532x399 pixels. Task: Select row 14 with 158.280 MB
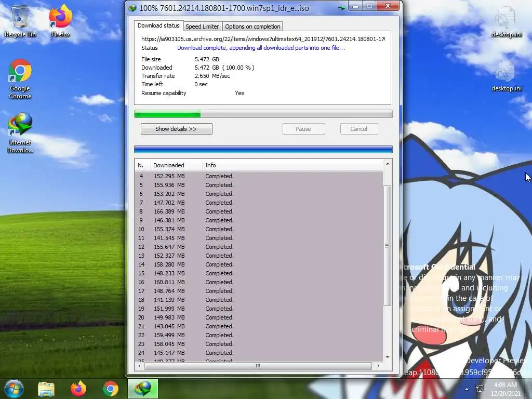(259, 264)
